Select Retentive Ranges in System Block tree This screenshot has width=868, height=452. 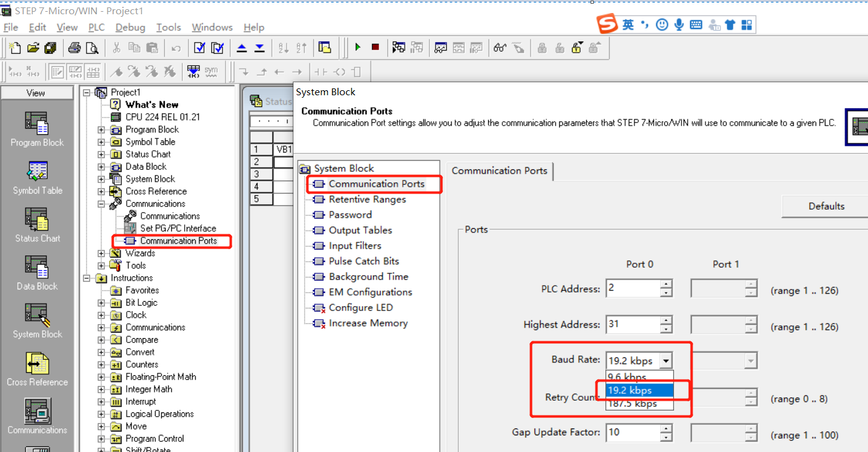(367, 199)
